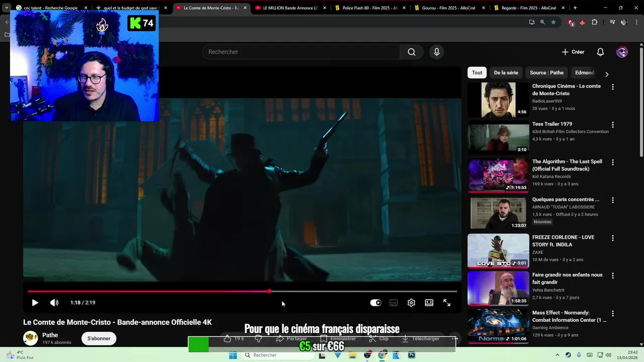The width and height of the screenshot is (644, 362).
Task: Open the YouTube account avatar menu
Action: 622,52
